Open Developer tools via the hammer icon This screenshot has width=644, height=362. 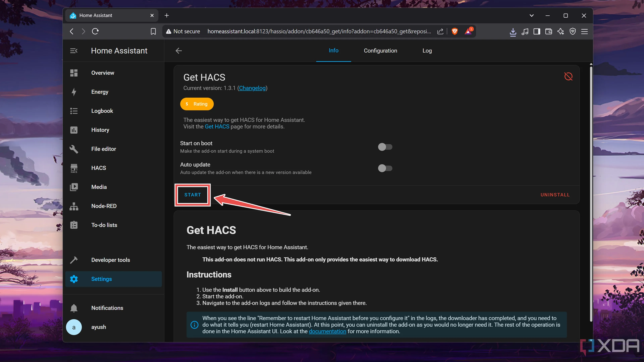coord(74,260)
